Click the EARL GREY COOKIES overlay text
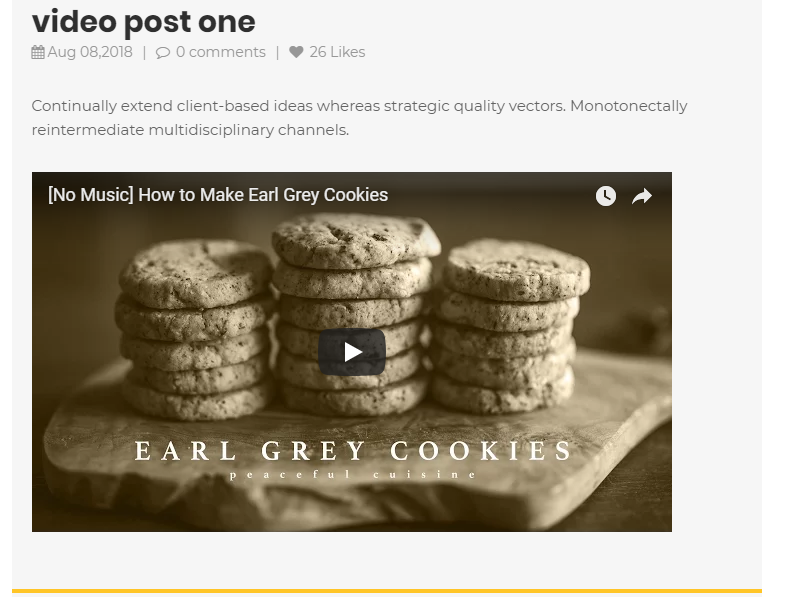The image size is (791, 597). [x=353, y=451]
